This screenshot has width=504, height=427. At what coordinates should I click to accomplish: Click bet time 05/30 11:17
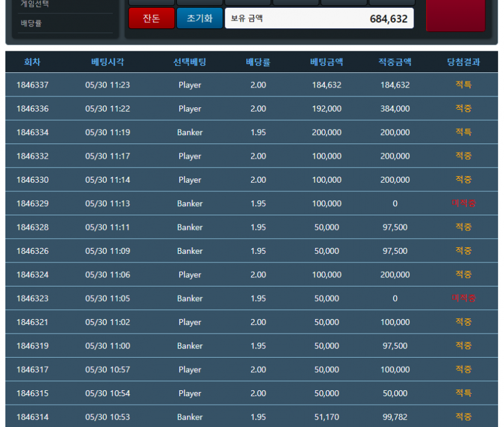click(107, 156)
